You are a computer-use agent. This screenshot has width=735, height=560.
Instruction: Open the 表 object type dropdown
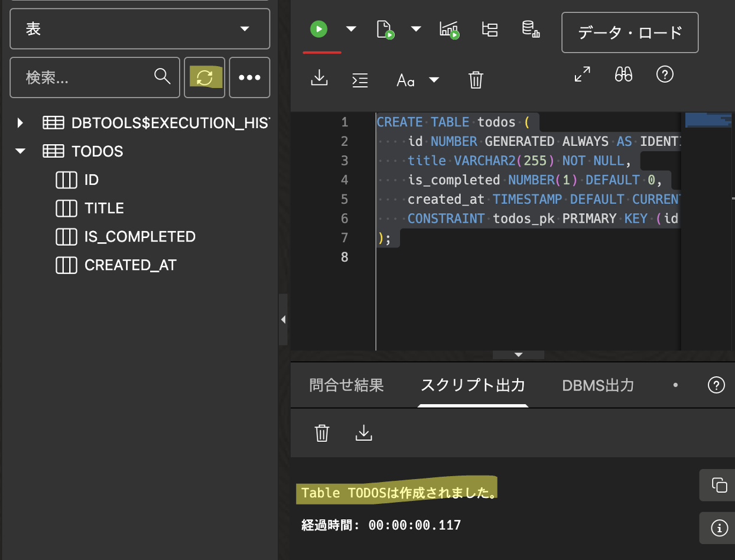click(x=140, y=29)
